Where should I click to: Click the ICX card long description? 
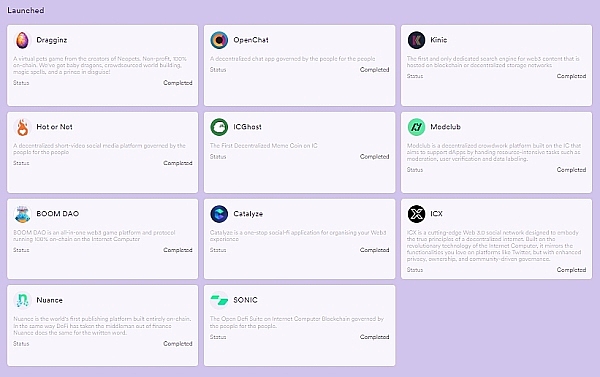[x=494, y=246]
